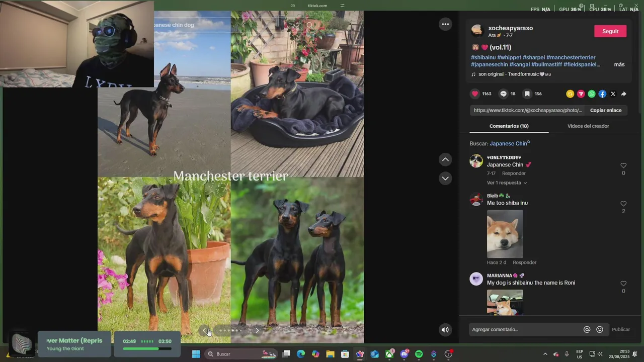Mute the sound with the speaker button

[445, 330]
